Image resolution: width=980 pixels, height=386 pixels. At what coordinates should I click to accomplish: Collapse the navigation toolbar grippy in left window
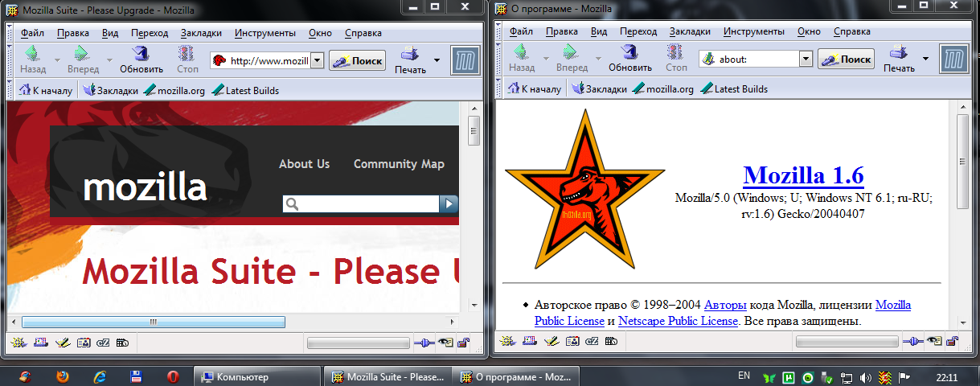(x=11, y=60)
